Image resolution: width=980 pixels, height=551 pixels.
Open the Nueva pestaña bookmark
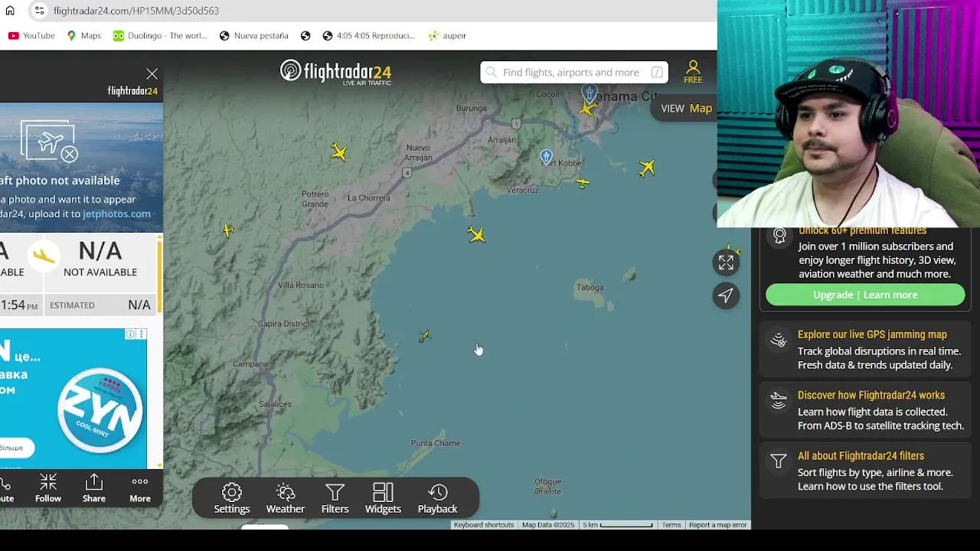[x=254, y=35]
